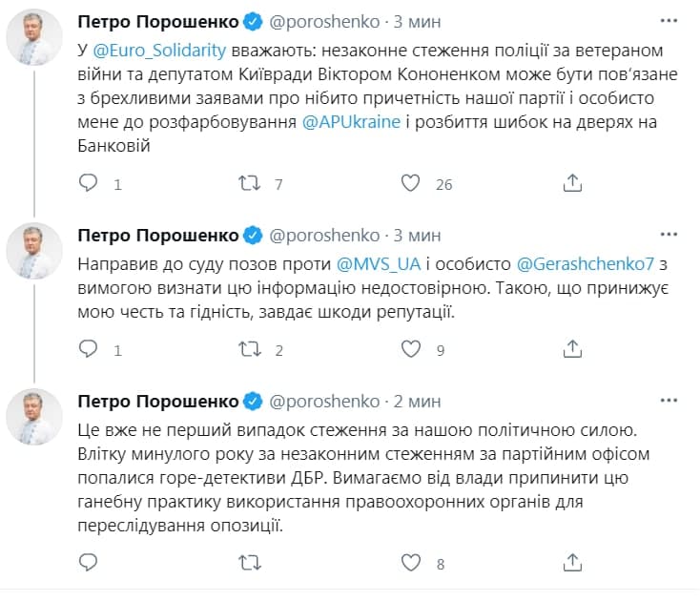Reply to the third tweet about ДБР
The width and height of the screenshot is (700, 601).
(87, 564)
